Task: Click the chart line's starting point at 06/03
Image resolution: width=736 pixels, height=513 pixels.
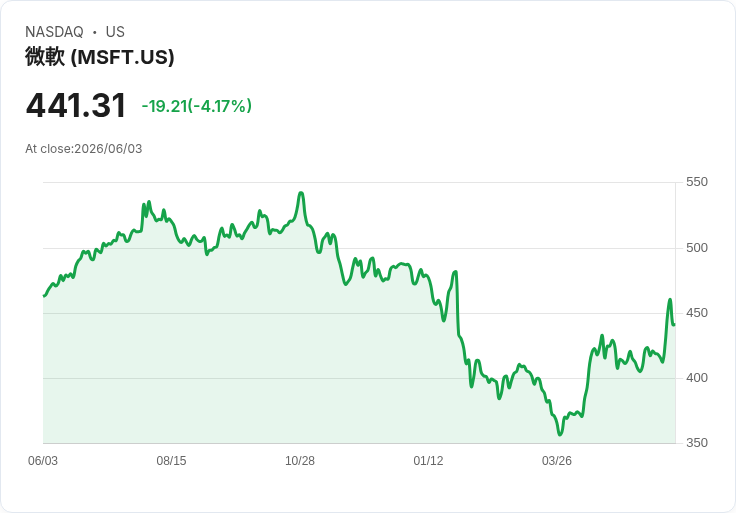Action: 44,296
